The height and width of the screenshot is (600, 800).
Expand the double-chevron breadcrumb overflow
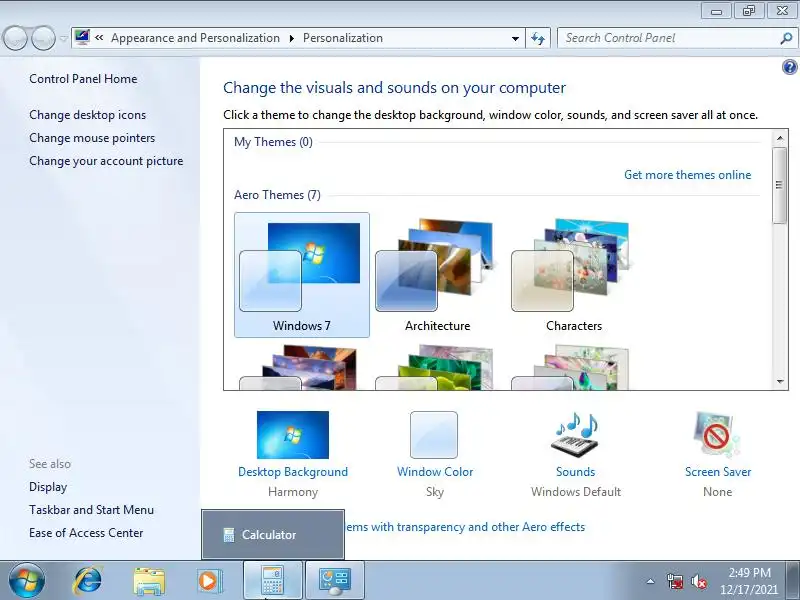pos(99,37)
